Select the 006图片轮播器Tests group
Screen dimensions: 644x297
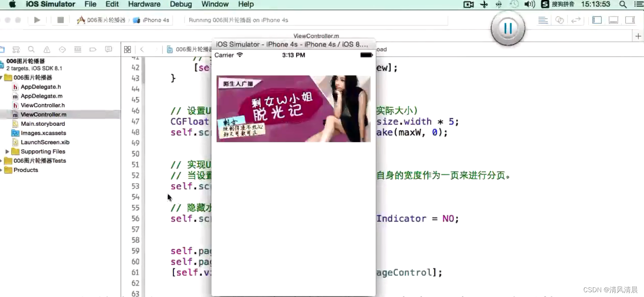point(40,161)
